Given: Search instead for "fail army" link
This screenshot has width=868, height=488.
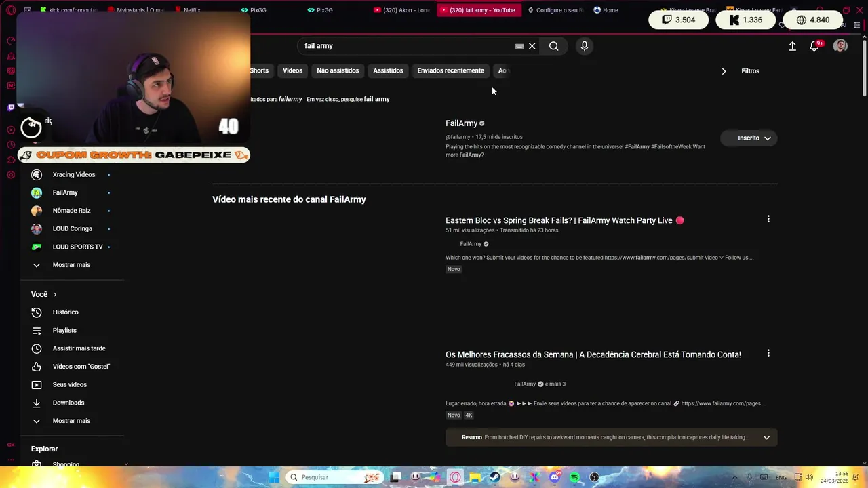Looking at the screenshot, I should [x=376, y=99].
